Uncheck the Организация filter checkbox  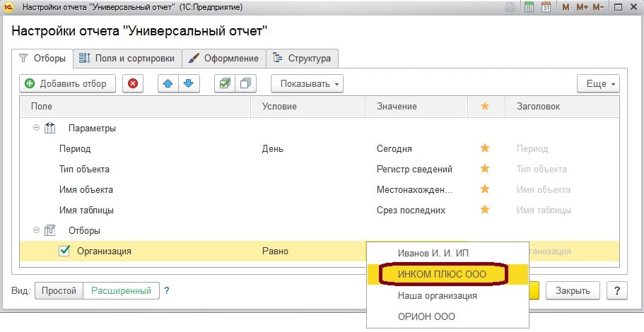coord(64,251)
